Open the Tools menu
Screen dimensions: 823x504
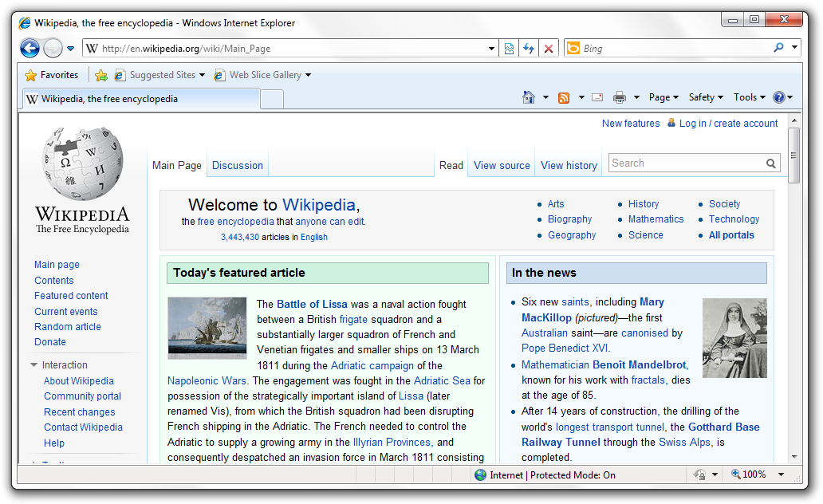750,97
